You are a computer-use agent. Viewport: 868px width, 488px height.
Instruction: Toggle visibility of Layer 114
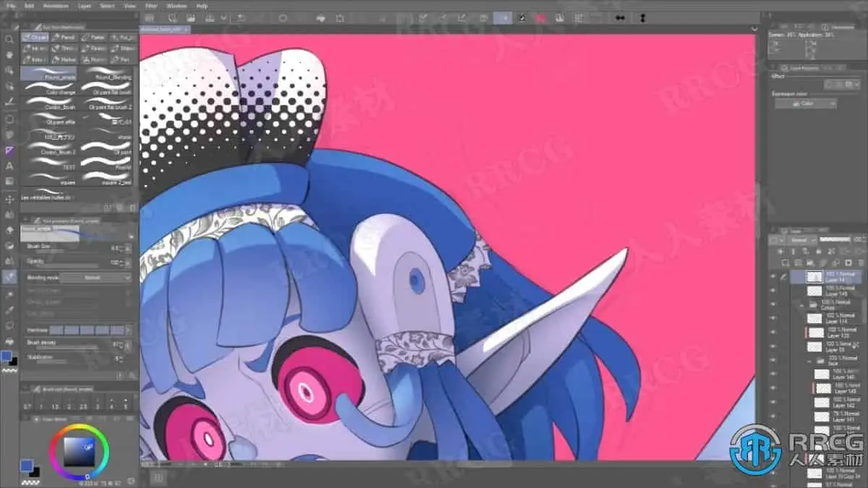773,318
